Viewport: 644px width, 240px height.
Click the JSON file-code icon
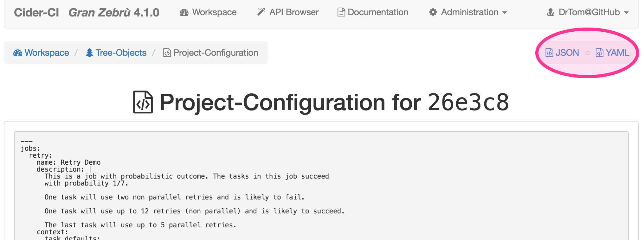(x=549, y=53)
